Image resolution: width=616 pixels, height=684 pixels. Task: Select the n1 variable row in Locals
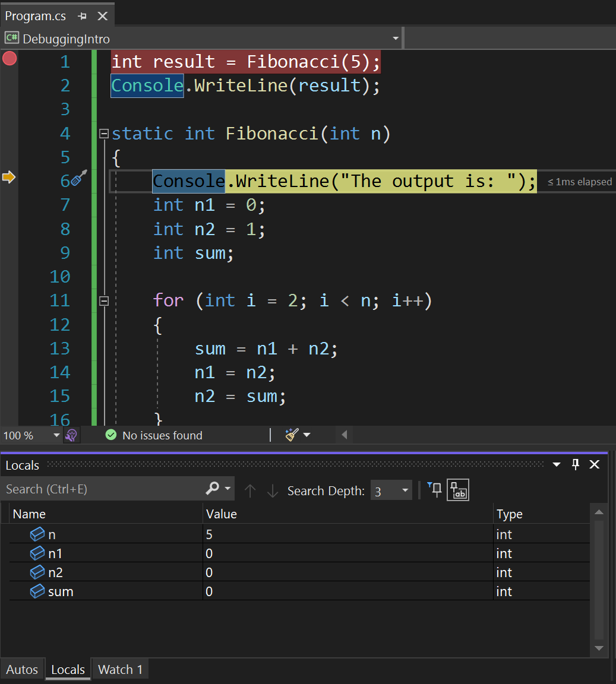click(299, 553)
